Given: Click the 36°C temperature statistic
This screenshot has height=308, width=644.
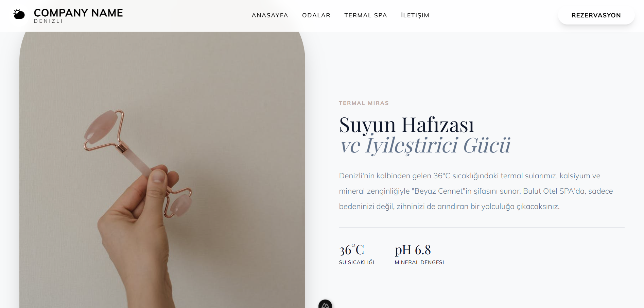Looking at the screenshot, I should (x=351, y=250).
